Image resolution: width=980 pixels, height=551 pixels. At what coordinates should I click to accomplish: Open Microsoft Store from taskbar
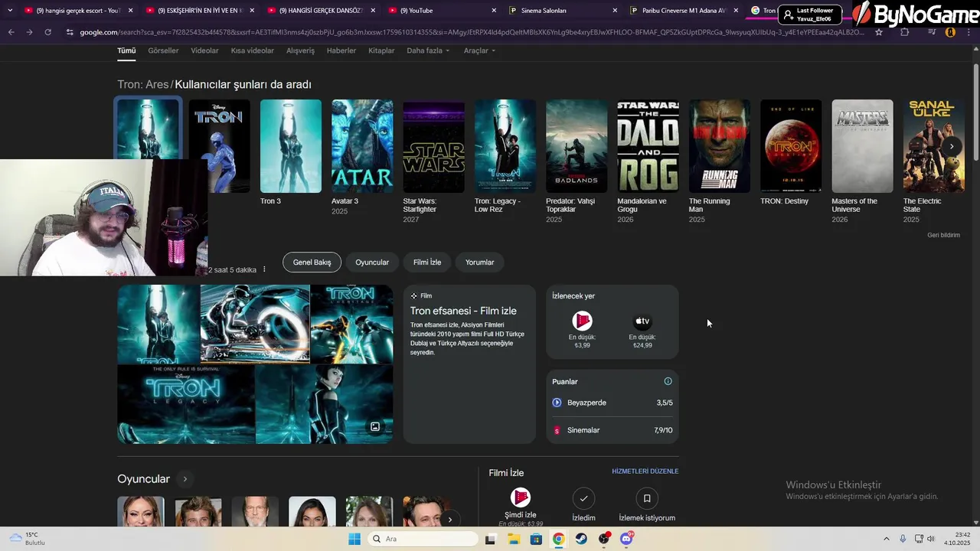[x=536, y=539]
